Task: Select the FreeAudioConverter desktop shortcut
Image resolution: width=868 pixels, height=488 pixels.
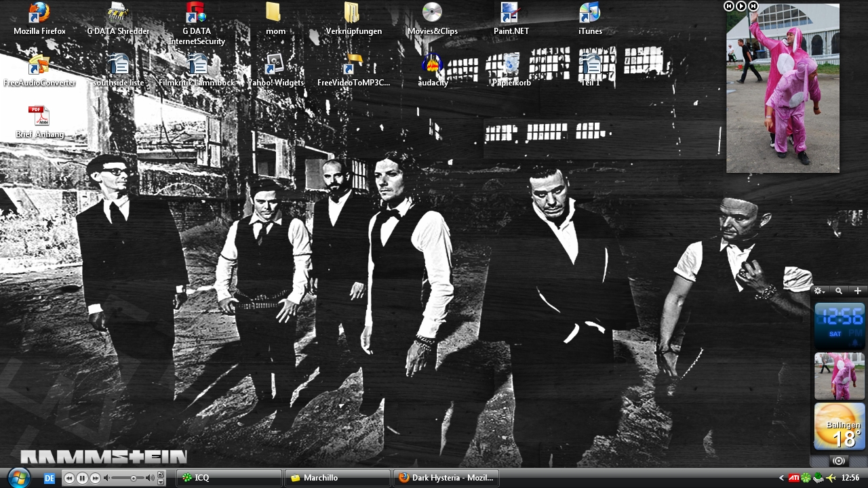Action: coord(39,70)
